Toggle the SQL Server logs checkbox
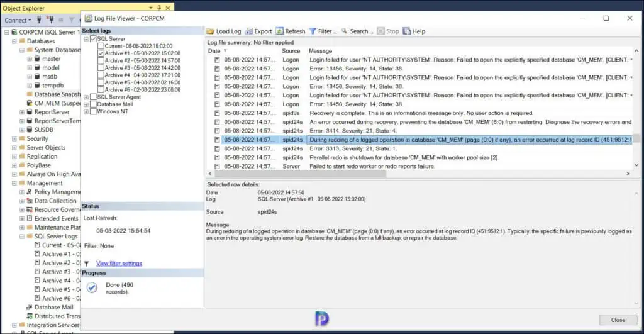This screenshot has height=334, width=644. tap(93, 38)
